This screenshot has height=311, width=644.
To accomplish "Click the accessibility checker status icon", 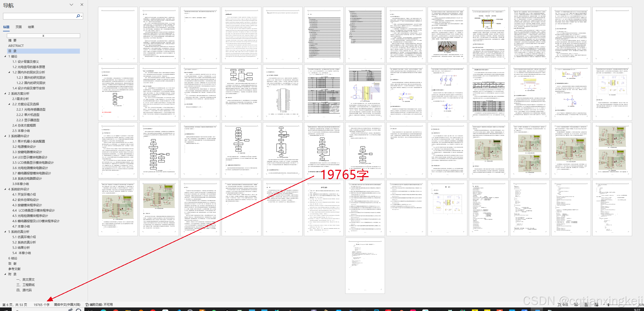I will click(x=87, y=305).
